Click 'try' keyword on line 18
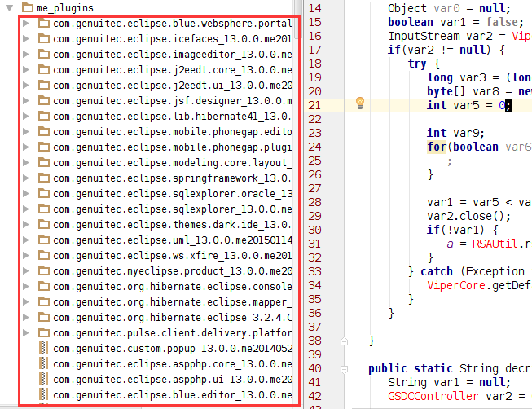 (x=417, y=64)
